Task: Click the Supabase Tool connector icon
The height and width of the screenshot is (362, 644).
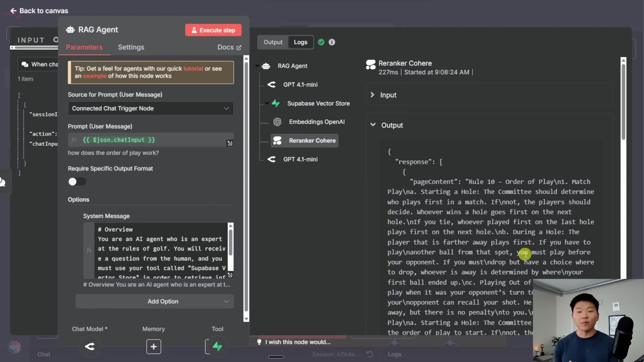Action: (x=217, y=347)
